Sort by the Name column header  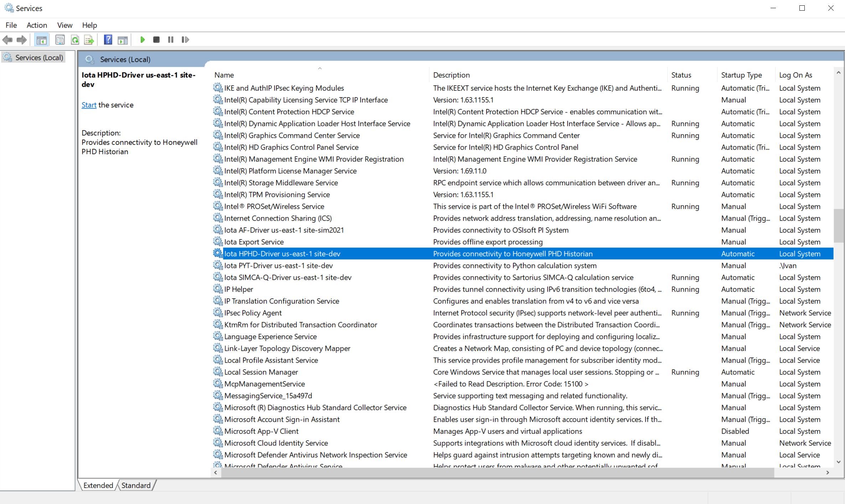[x=320, y=75]
